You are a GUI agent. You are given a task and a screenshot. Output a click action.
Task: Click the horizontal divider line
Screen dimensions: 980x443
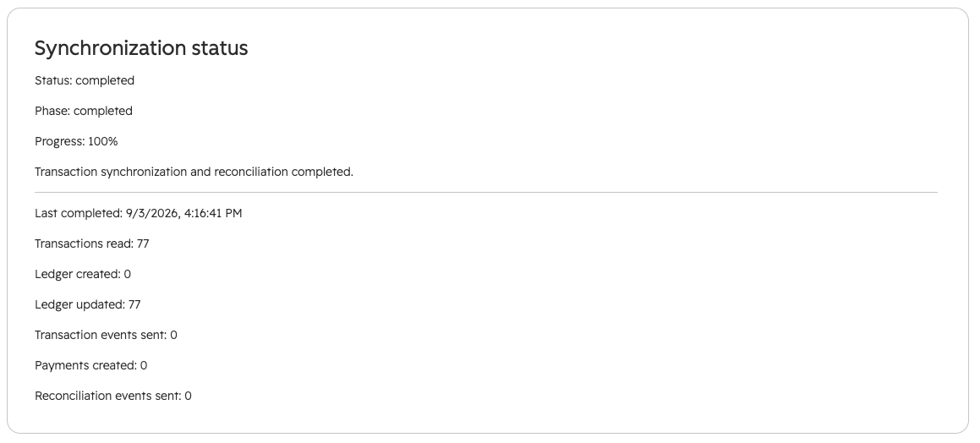click(485, 193)
